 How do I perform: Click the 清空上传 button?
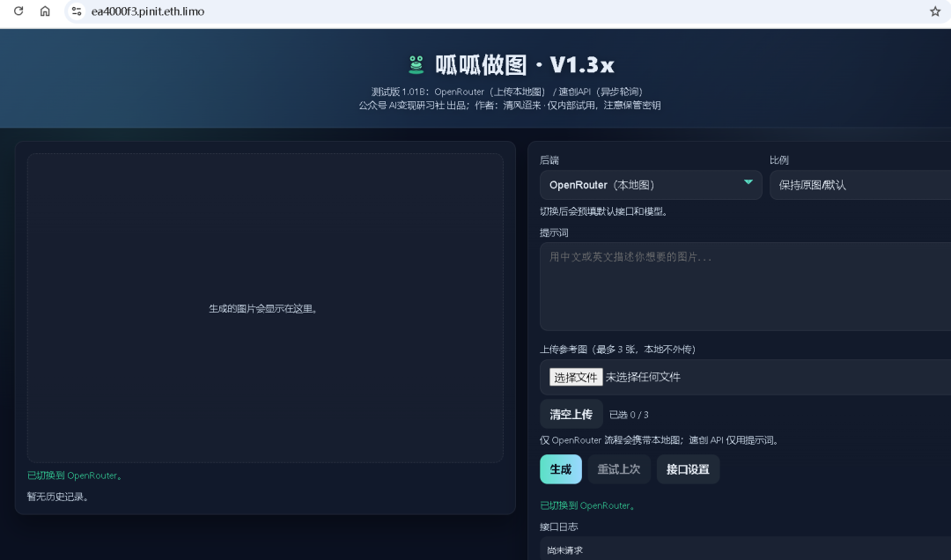[x=571, y=415]
